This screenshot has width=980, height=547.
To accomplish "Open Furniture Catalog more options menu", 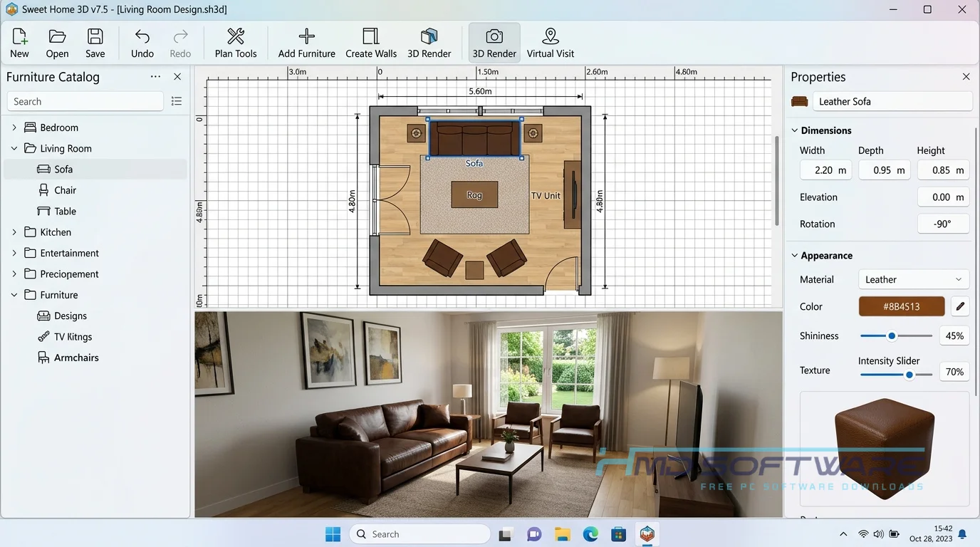I will pos(155,77).
